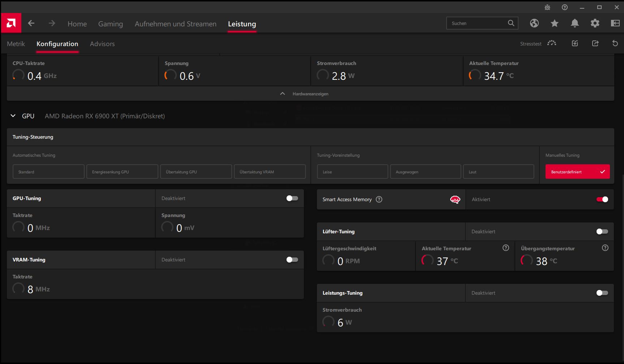Screen dimensions: 624x364
Task: Go back with the left arrow
Action: tap(31, 23)
